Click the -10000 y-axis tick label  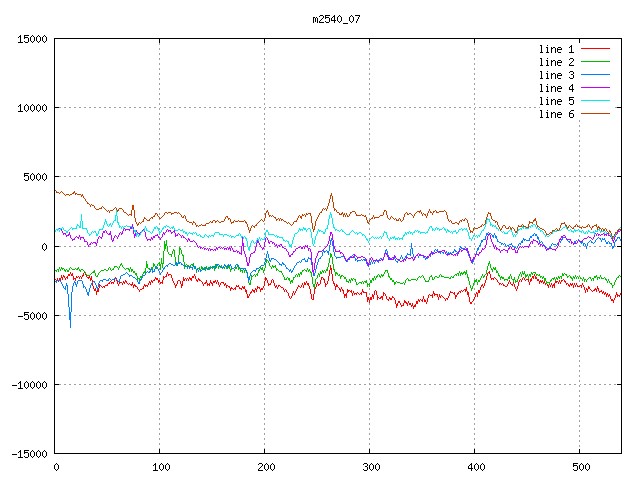pyautogui.click(x=29, y=385)
